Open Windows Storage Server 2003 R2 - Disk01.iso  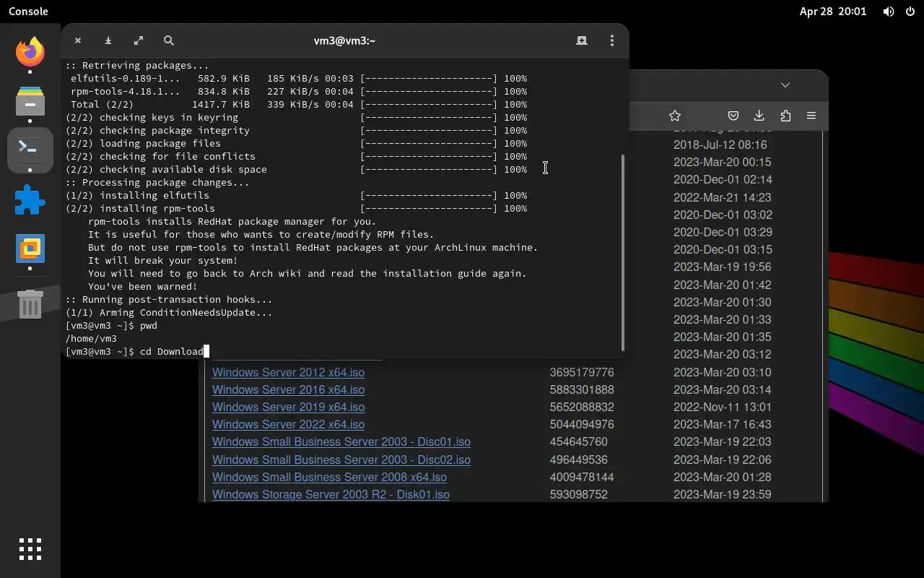(x=331, y=494)
